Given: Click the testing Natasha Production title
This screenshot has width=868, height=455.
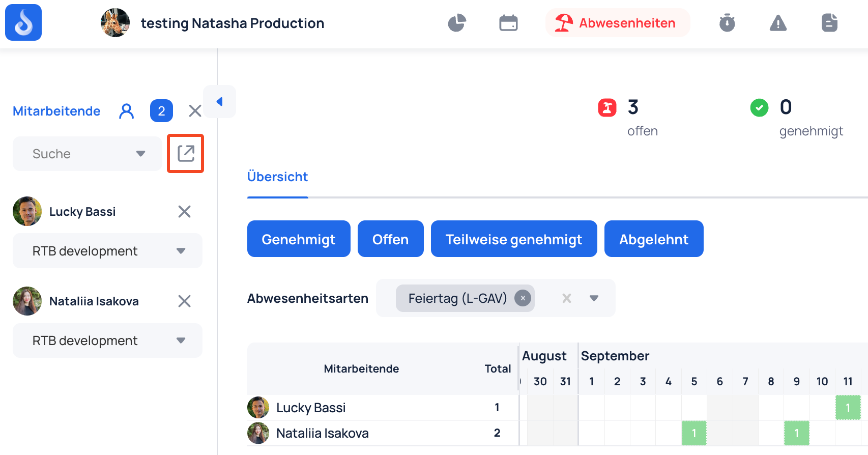Looking at the screenshot, I should 233,23.
